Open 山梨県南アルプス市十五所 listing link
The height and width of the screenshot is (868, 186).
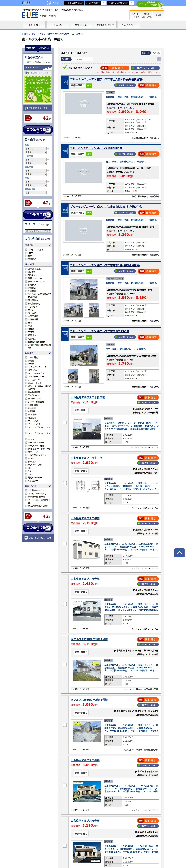(86, 458)
